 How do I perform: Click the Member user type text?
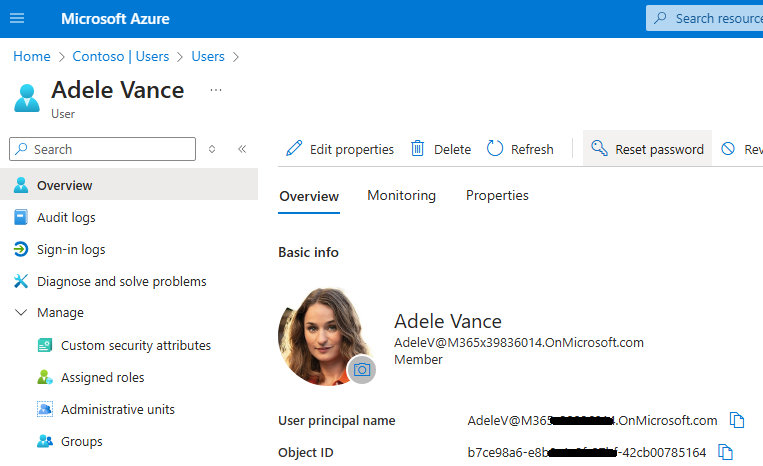point(418,359)
